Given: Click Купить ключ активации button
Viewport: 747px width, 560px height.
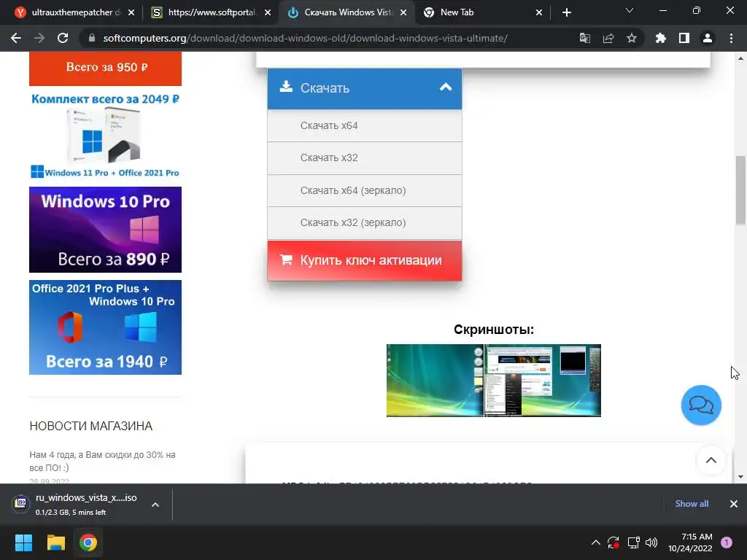Looking at the screenshot, I should [365, 260].
